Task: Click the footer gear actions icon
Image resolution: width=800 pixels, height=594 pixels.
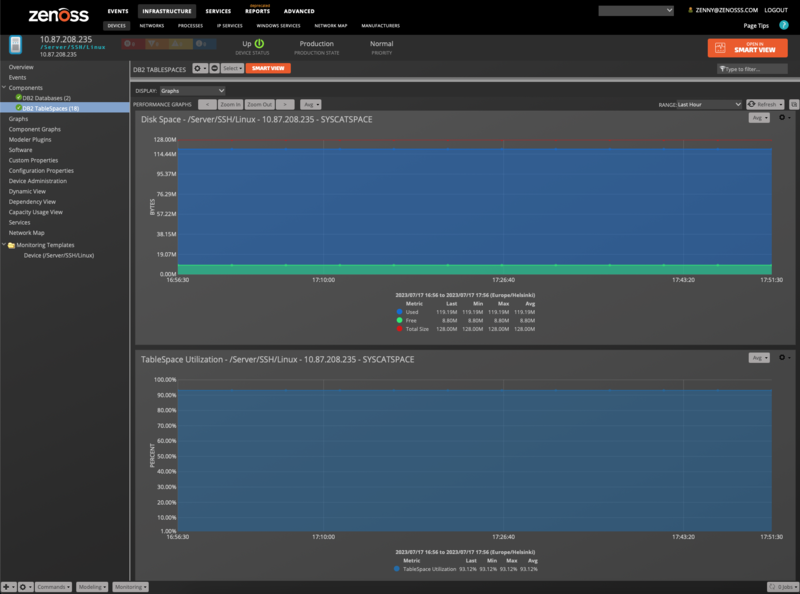Action: tap(25, 587)
